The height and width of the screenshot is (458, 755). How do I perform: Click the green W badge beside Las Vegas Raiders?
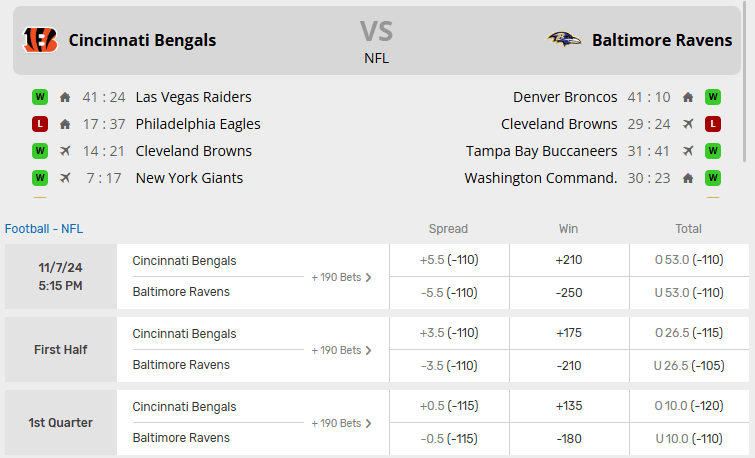tap(40, 97)
